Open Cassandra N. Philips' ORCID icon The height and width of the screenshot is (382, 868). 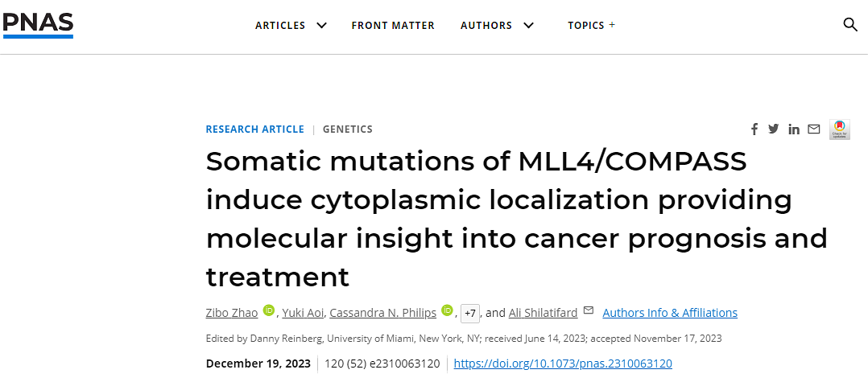(448, 310)
